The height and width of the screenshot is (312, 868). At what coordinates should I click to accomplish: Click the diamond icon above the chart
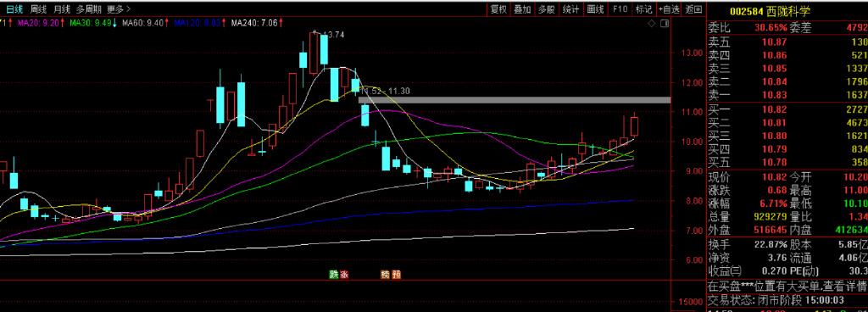tap(652, 24)
